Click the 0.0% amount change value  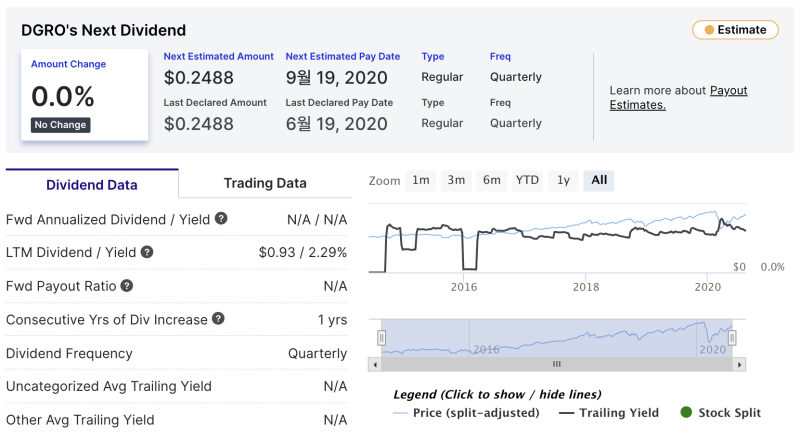coord(63,96)
